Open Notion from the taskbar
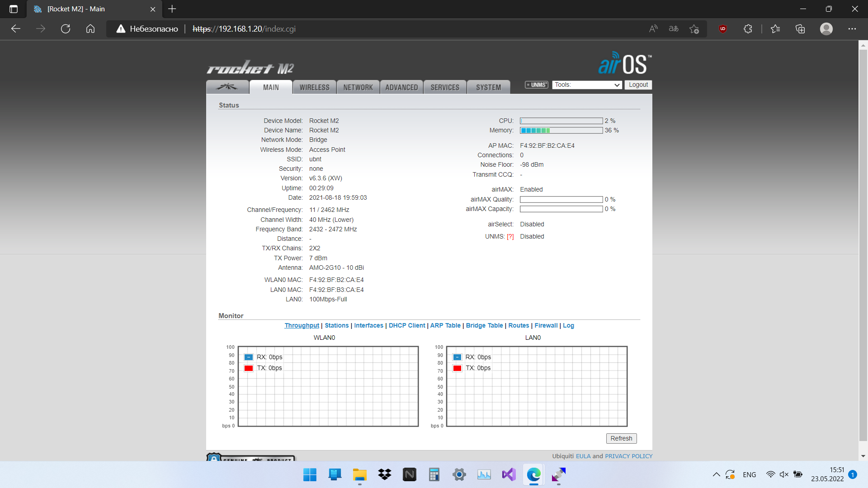 [410, 474]
